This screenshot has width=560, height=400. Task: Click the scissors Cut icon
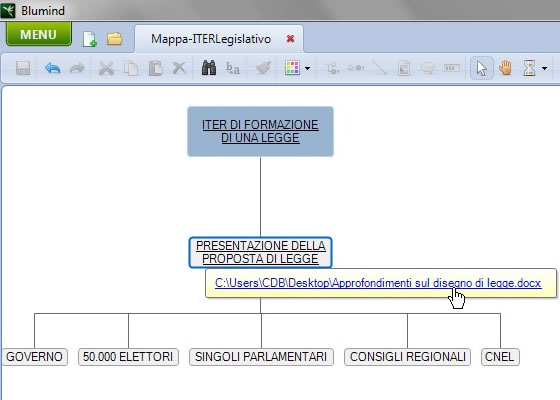tap(106, 68)
